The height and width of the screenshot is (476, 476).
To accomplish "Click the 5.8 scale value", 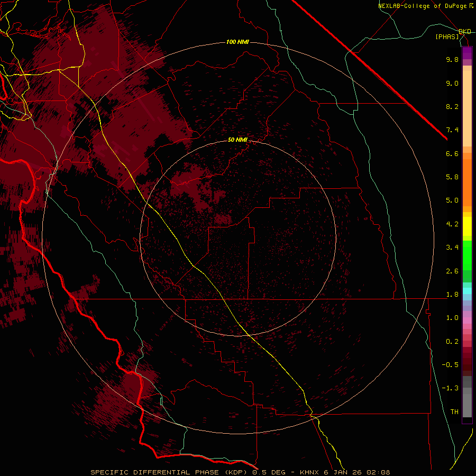I will tap(452, 177).
